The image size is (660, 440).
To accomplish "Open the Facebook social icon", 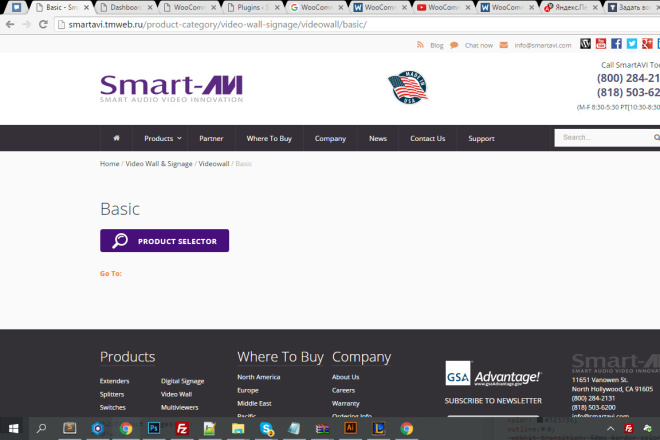I will click(x=616, y=43).
